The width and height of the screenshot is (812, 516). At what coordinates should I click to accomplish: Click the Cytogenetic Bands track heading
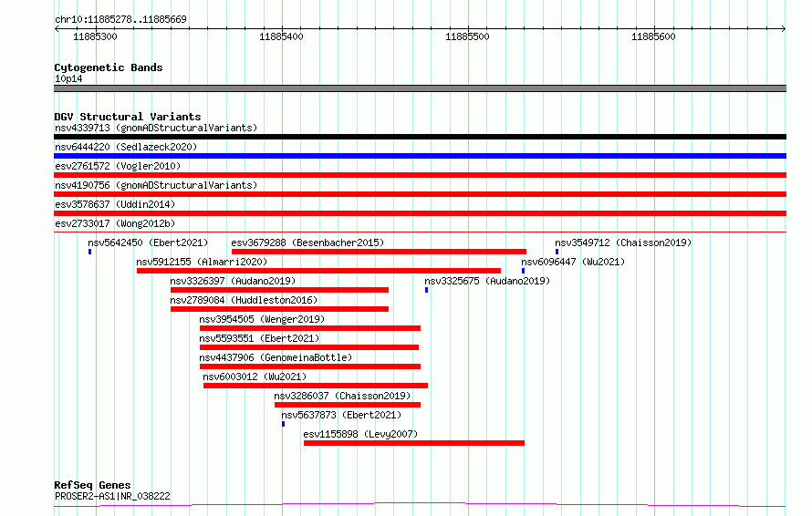(109, 67)
